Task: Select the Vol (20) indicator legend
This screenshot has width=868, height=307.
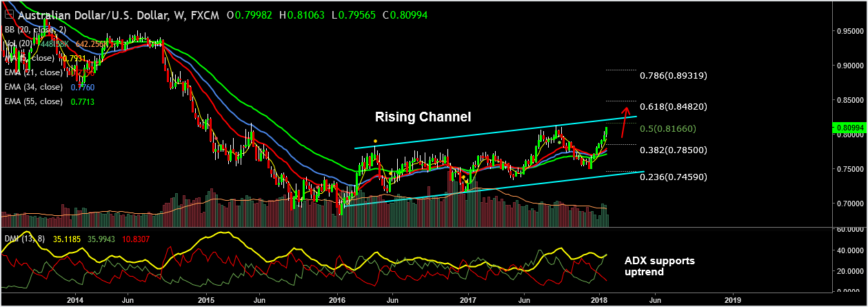Action: tap(17, 44)
